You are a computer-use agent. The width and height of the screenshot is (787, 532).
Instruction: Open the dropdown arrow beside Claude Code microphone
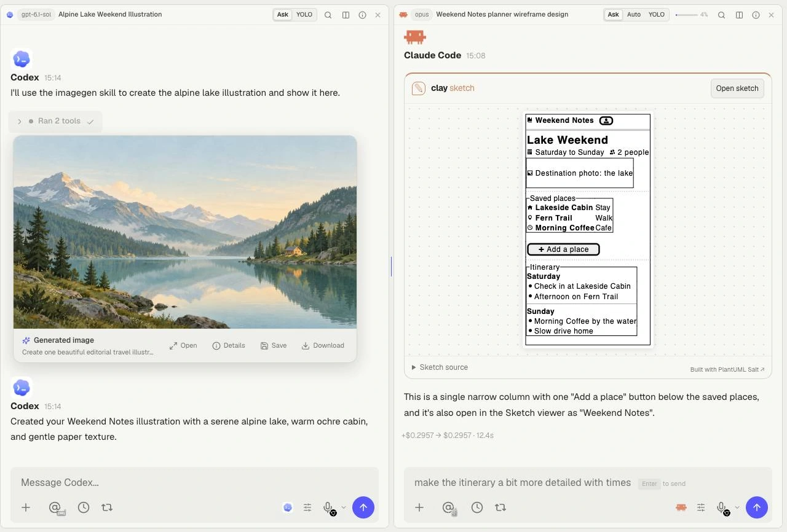pos(737,507)
